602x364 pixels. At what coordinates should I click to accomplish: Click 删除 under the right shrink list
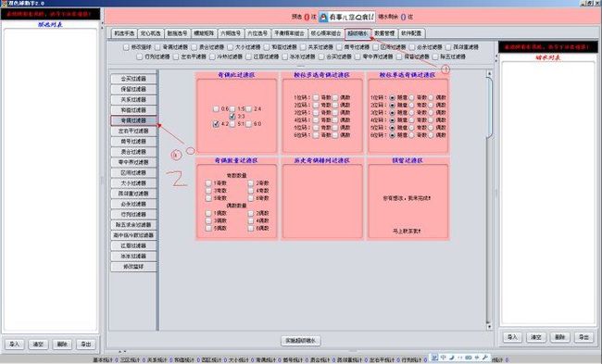(559, 337)
